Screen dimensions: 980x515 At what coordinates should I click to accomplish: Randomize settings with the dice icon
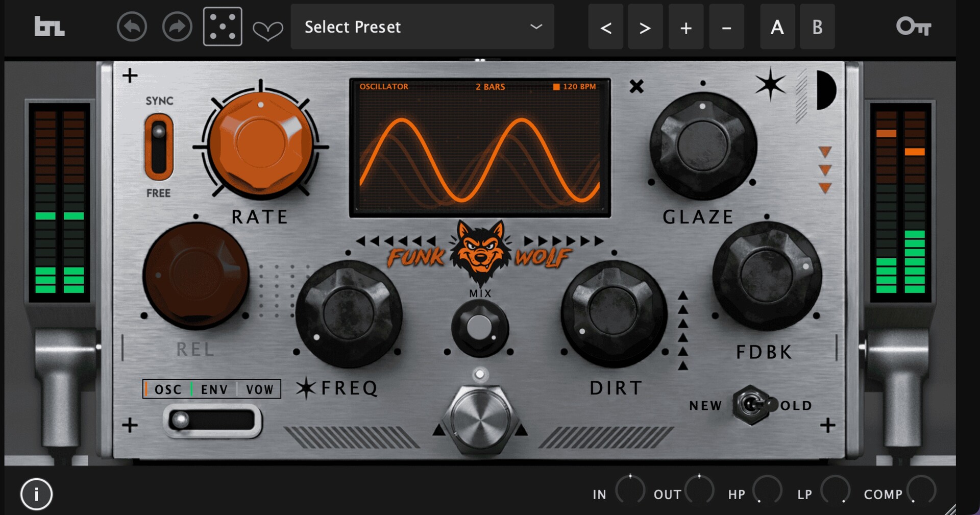(x=222, y=27)
